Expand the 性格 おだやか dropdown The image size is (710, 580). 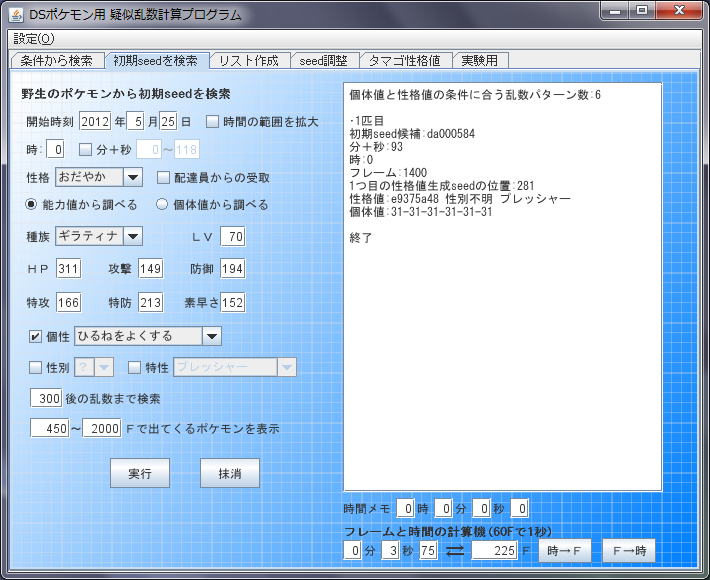(x=133, y=177)
